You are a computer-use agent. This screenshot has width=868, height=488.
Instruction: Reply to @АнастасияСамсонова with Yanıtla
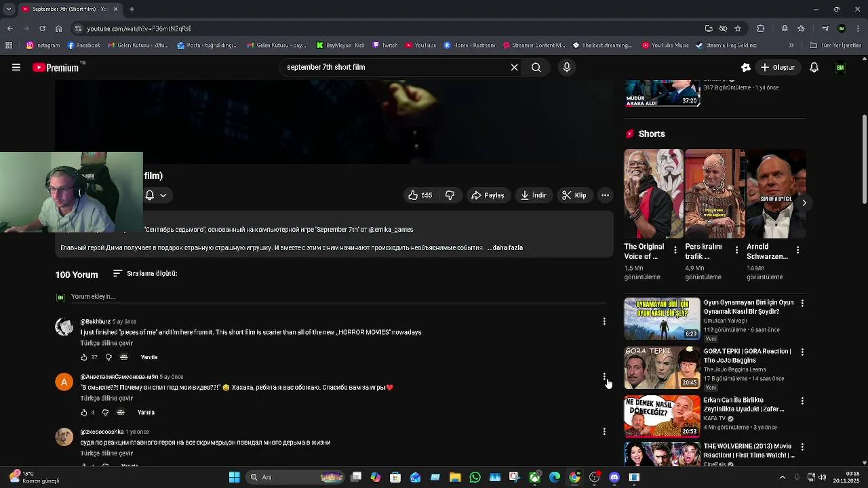pyautogui.click(x=146, y=412)
